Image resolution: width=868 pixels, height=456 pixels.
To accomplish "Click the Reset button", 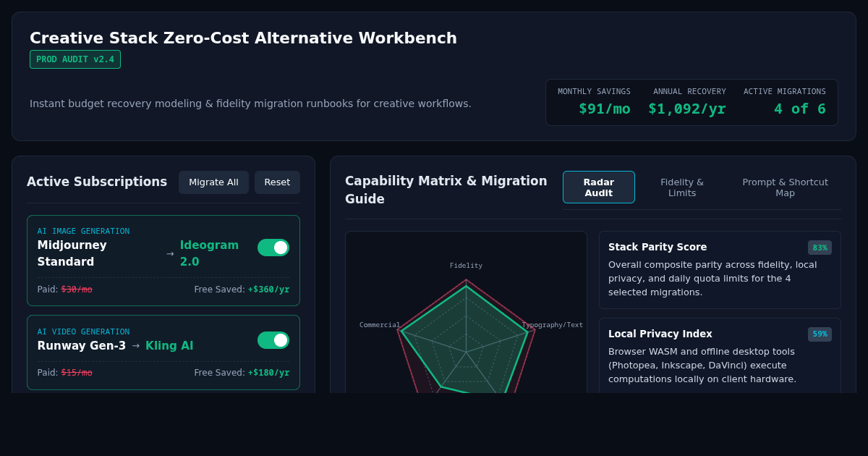I will [277, 182].
